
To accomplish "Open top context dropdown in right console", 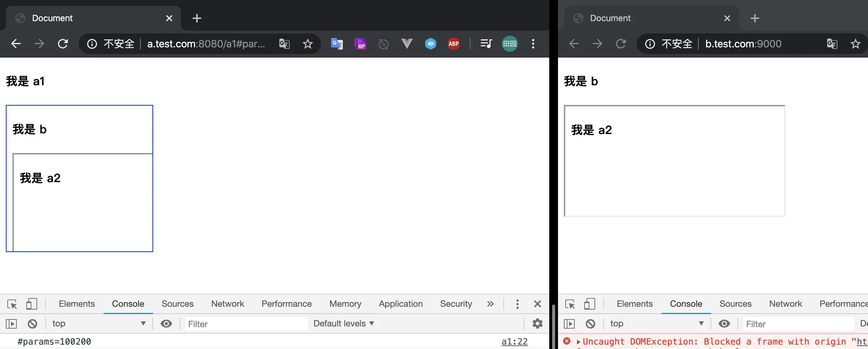I will click(657, 323).
